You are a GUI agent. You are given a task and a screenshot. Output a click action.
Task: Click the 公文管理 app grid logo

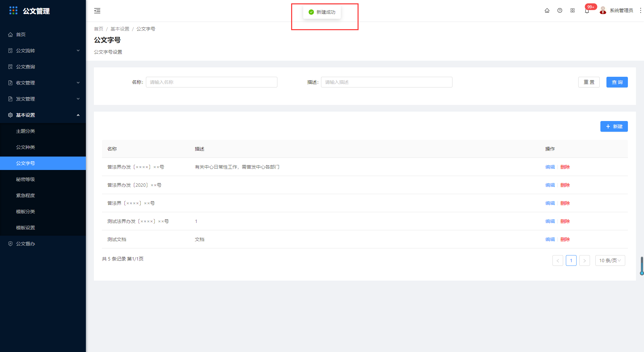pos(13,11)
